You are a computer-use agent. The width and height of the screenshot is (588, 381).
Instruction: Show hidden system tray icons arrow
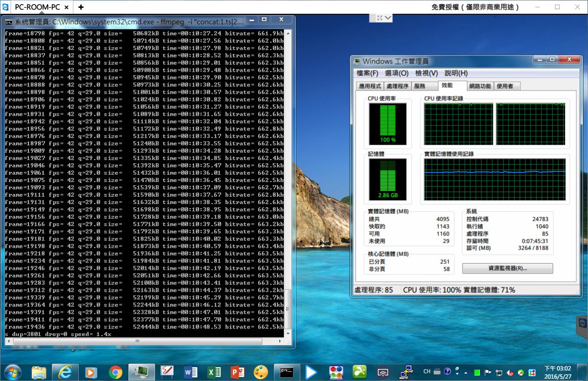coord(466,372)
